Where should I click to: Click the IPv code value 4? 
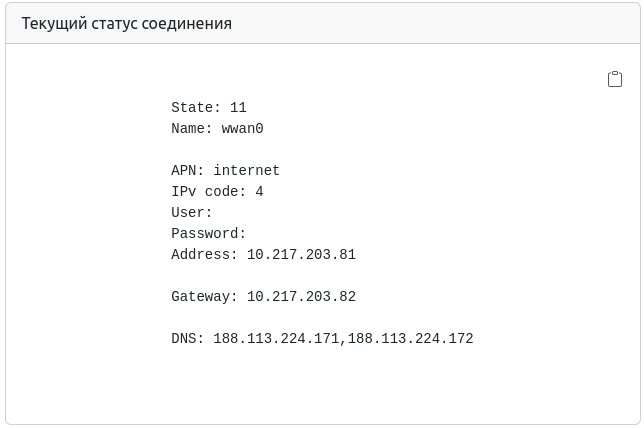click(x=259, y=192)
